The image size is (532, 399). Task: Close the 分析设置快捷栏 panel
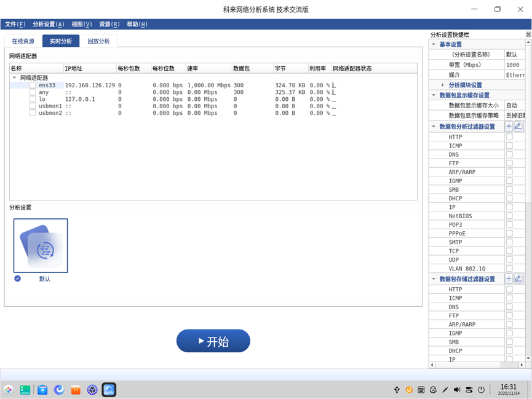528,35
